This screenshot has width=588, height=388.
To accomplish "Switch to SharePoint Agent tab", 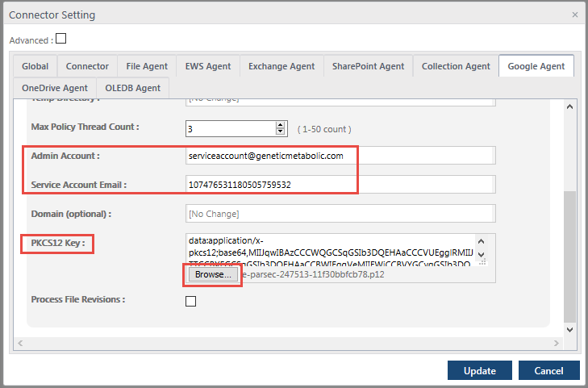I will 368,66.
